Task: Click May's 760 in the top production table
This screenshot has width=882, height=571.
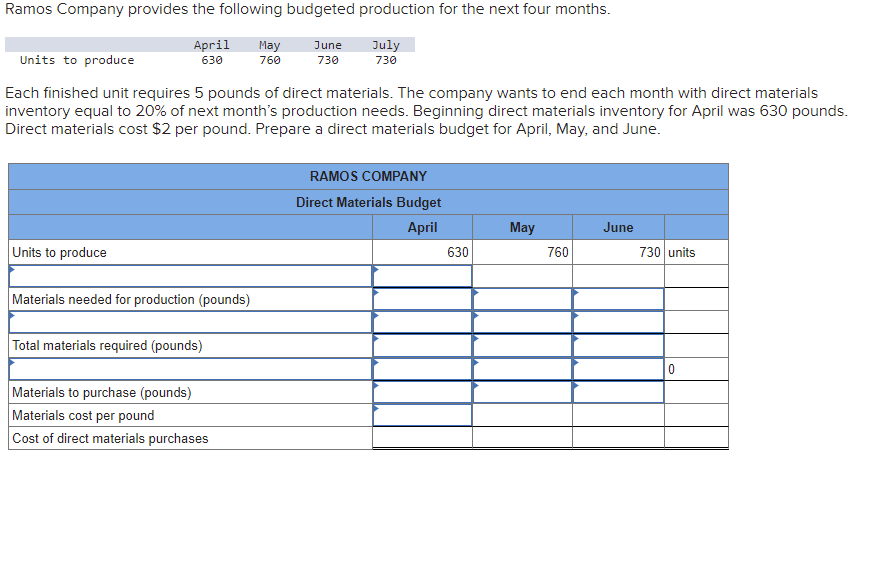Action: (x=270, y=60)
